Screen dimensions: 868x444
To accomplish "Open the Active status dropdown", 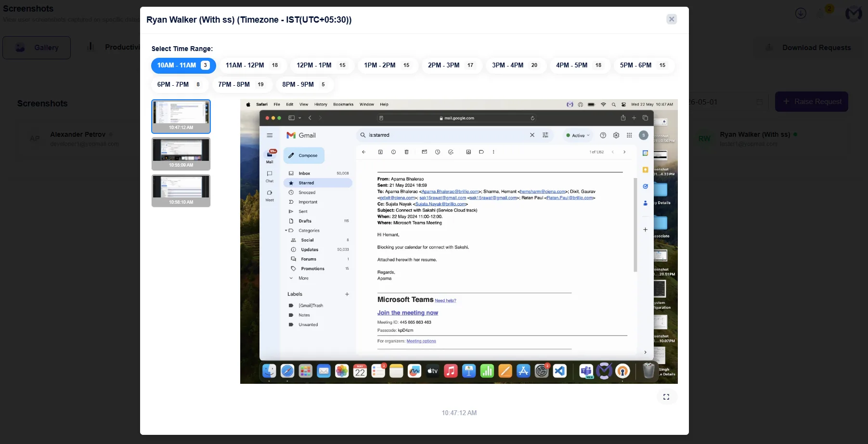I will [x=578, y=136].
